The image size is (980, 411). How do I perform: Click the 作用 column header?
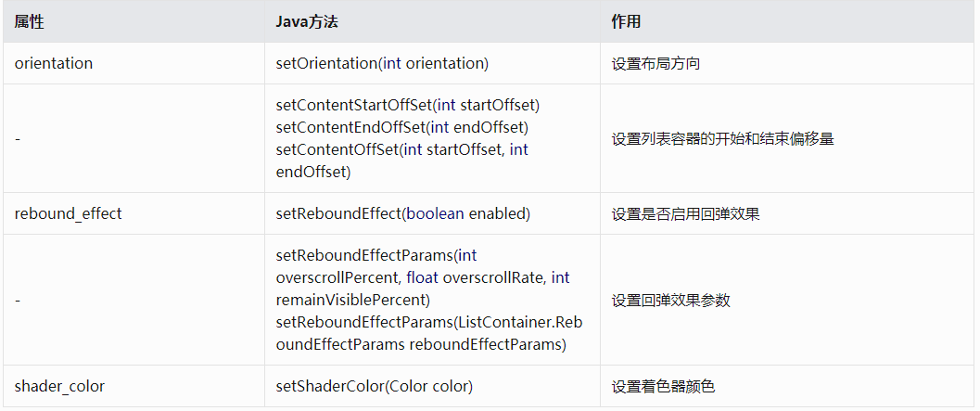626,21
